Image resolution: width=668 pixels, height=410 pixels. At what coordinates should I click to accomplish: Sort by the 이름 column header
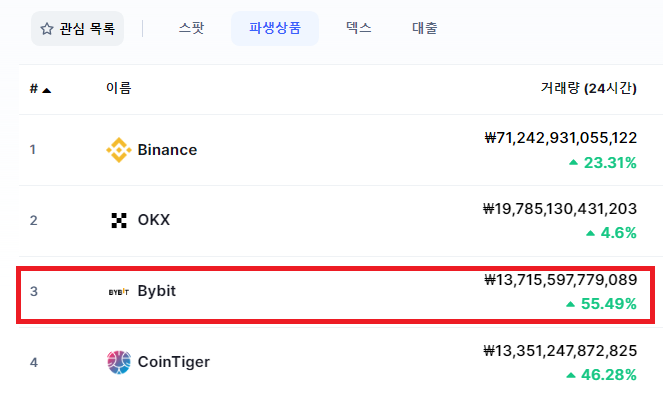(118, 88)
